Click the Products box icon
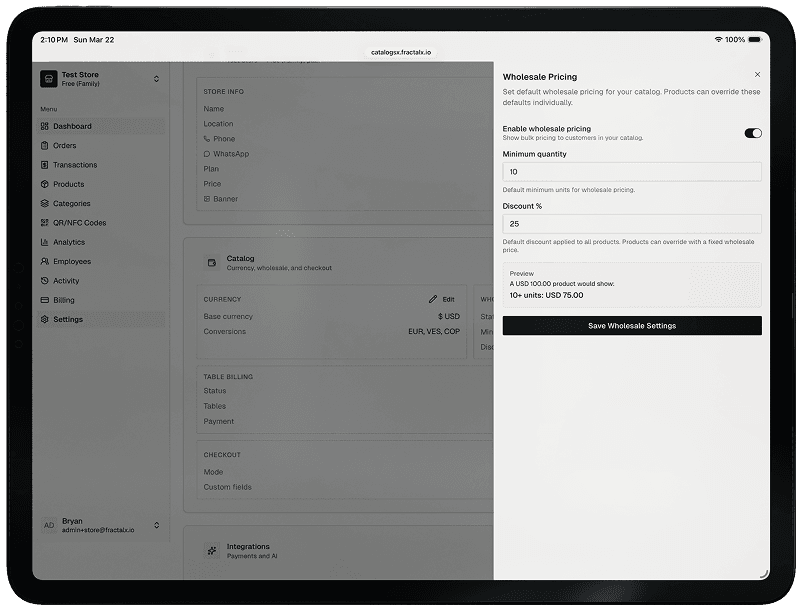 (44, 184)
